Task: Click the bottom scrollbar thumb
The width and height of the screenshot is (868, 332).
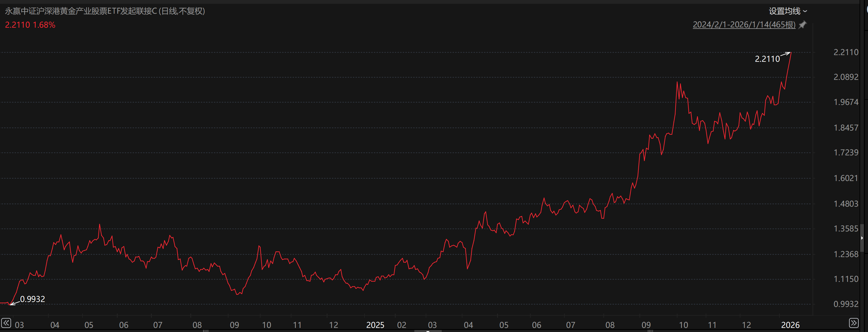Action: [428, 331]
